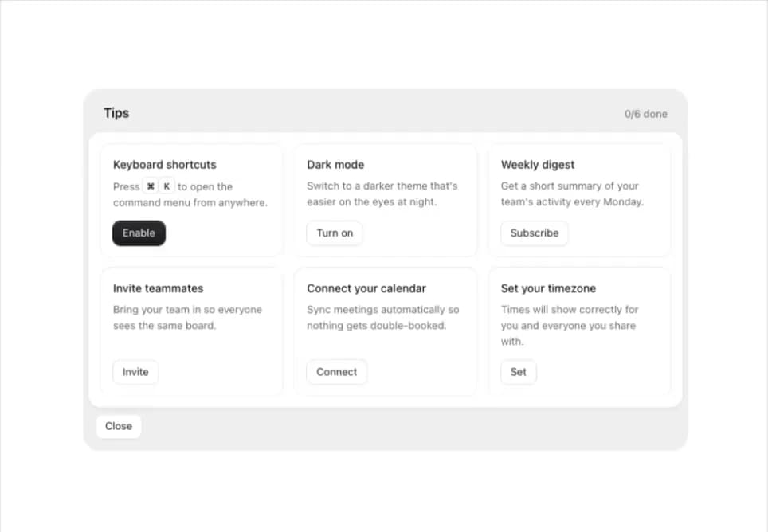The height and width of the screenshot is (532, 768).
Task: Click the darker theme description text
Action: pyautogui.click(x=382, y=194)
